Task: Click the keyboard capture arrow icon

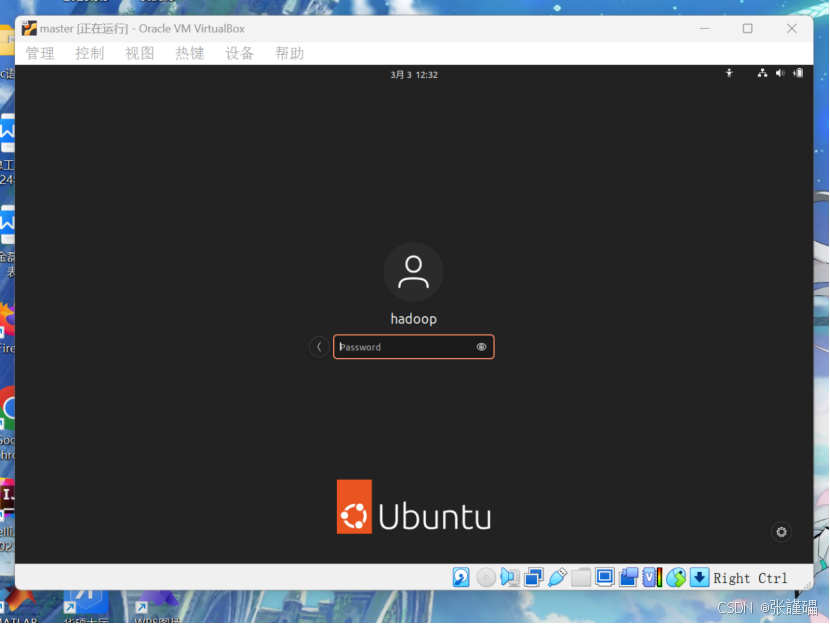Action: [699, 577]
